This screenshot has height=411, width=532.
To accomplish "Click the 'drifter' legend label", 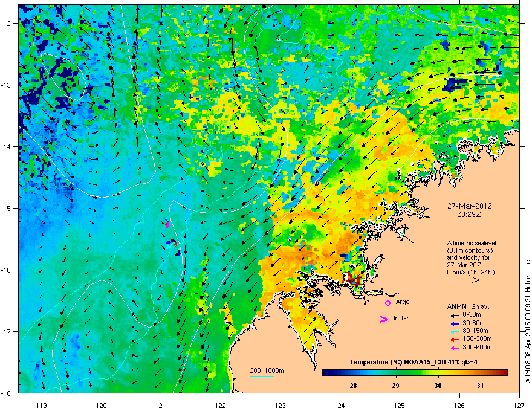I will [x=400, y=318].
